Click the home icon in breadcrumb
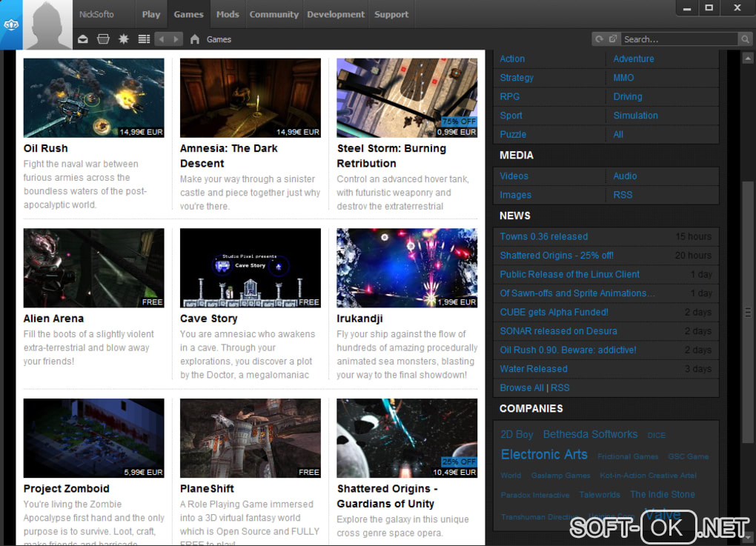756x546 pixels. pyautogui.click(x=195, y=39)
